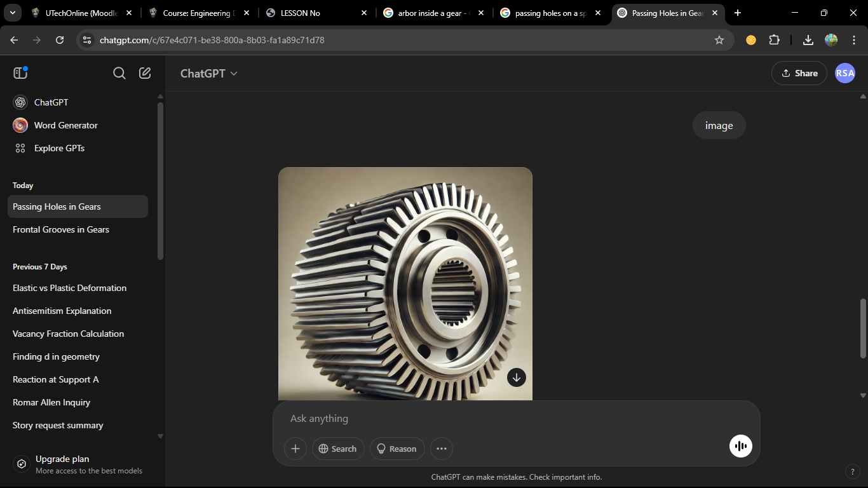The image size is (868, 488).
Task: Bookmark this page with star icon
Action: (719, 40)
